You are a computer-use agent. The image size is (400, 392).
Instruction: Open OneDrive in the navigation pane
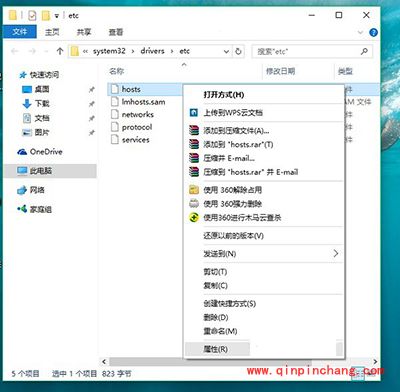pyautogui.click(x=46, y=152)
